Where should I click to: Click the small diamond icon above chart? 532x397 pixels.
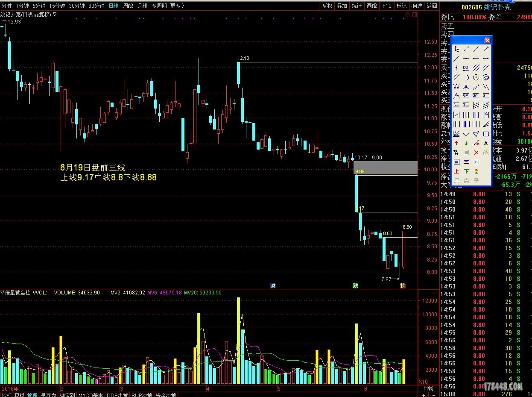point(407,15)
